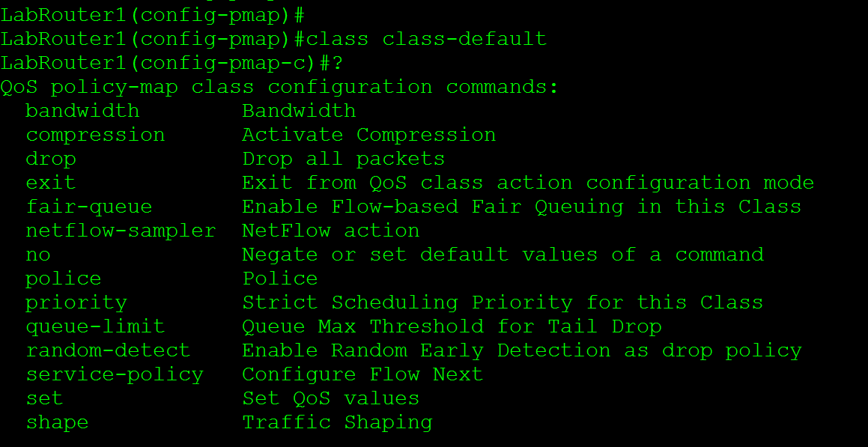Click the 'police' command keyword
Image resolution: width=868 pixels, height=447 pixels.
[64, 279]
